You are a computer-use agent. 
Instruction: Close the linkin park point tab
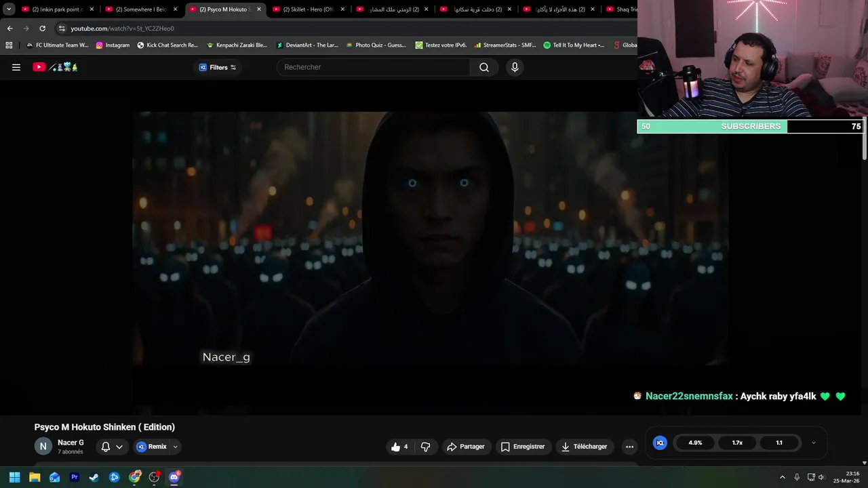[x=92, y=9]
